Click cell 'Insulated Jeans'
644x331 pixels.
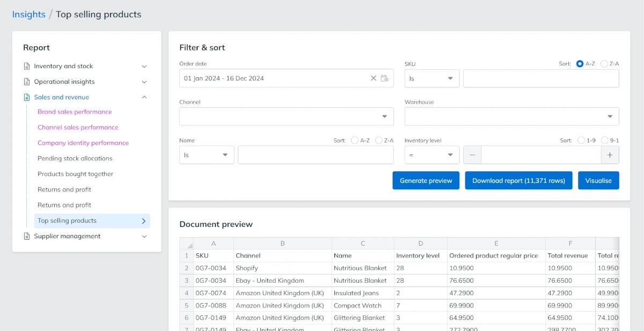[x=363, y=293]
